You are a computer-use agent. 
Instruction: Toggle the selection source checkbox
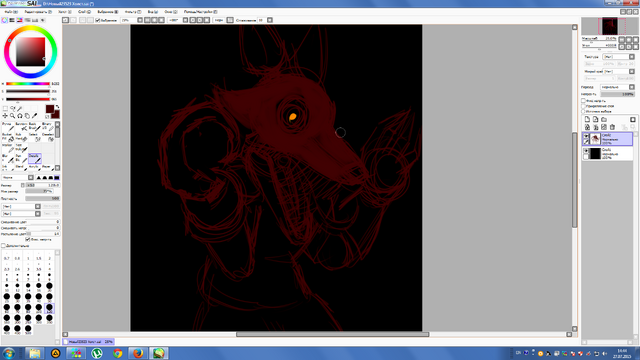coord(584,111)
